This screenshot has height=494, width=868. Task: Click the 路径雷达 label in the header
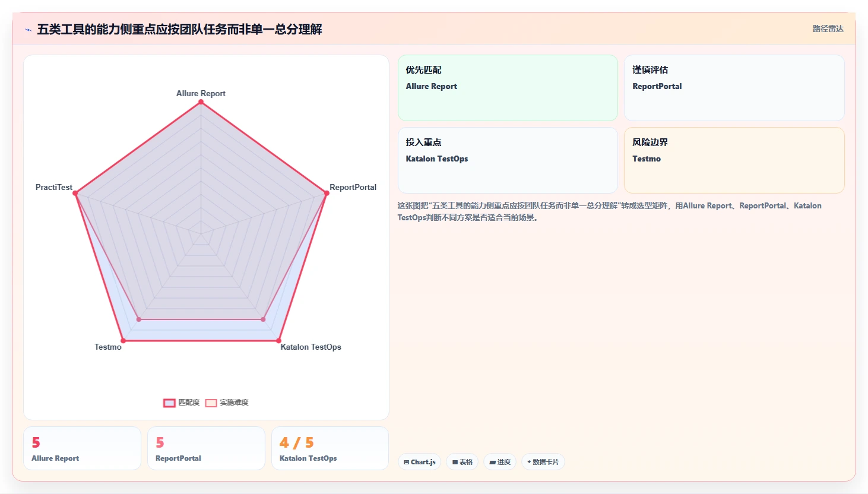828,28
